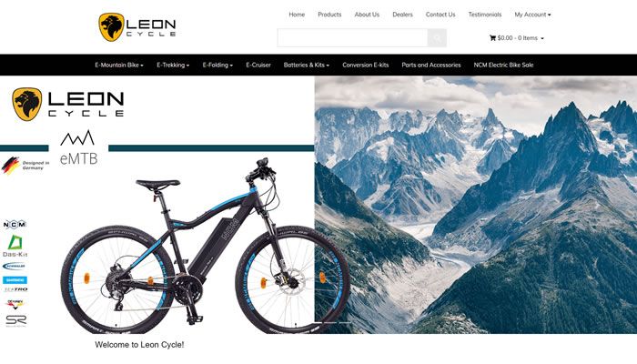Expand the E-Trekking menu
637x364 pixels.
click(173, 65)
